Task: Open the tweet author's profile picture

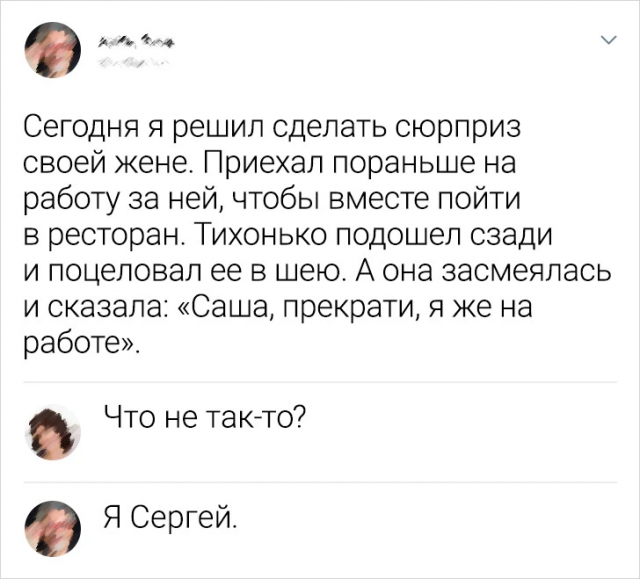Action: pyautogui.click(x=52, y=49)
